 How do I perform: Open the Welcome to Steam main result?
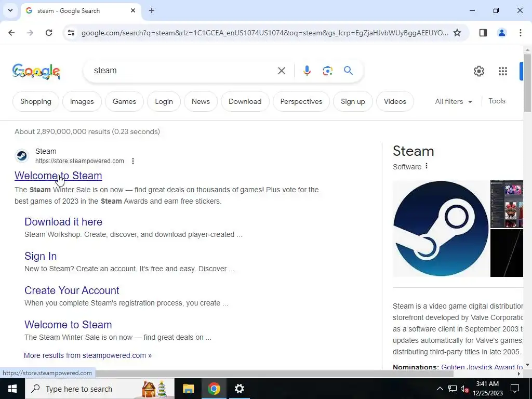tap(58, 176)
